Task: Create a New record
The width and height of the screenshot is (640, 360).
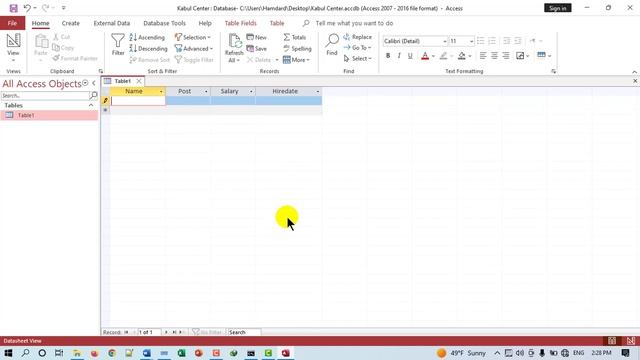Action: click(257, 37)
